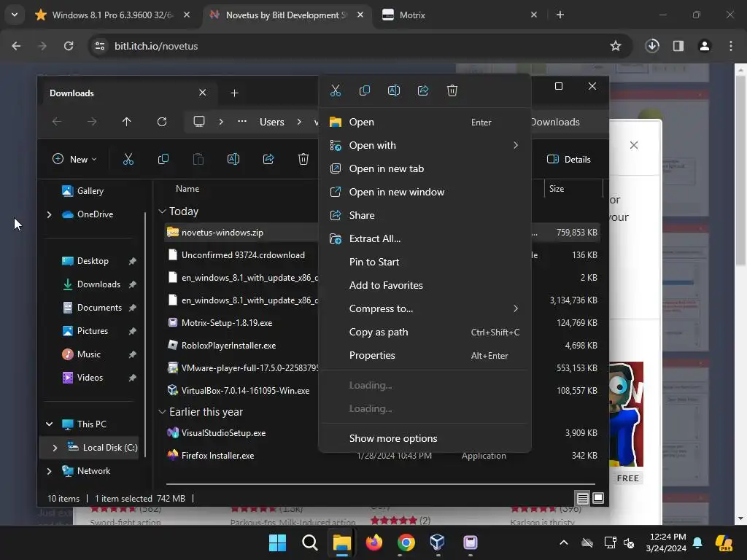Click Delete trash icon in context menu
747x560 pixels.
(452, 90)
